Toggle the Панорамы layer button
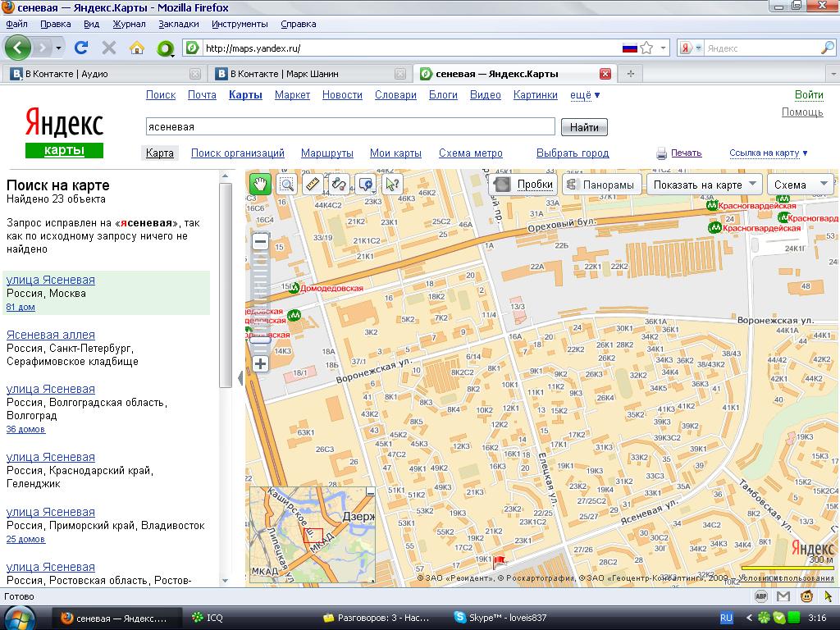 click(601, 185)
